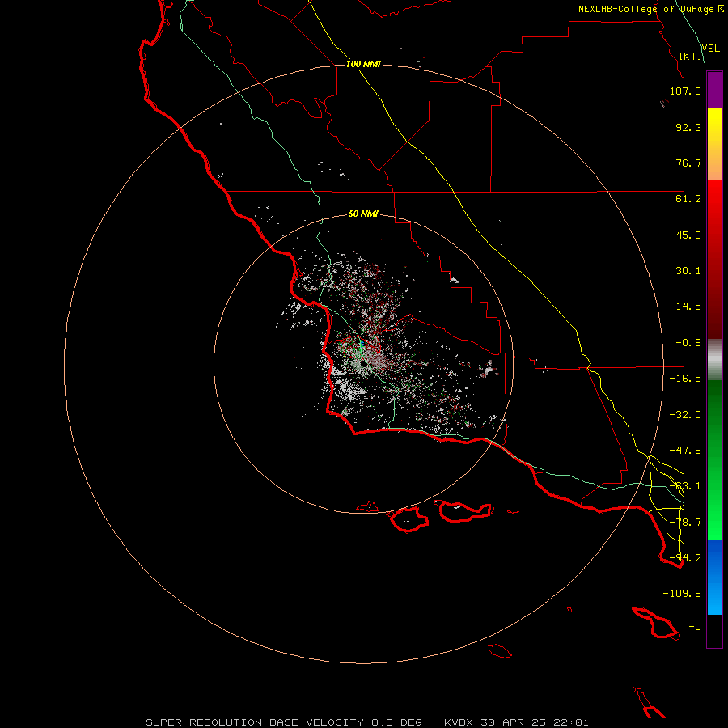Image resolution: width=728 pixels, height=728 pixels.
Task: Click the blue segment of the color bar
Action: tap(714, 577)
